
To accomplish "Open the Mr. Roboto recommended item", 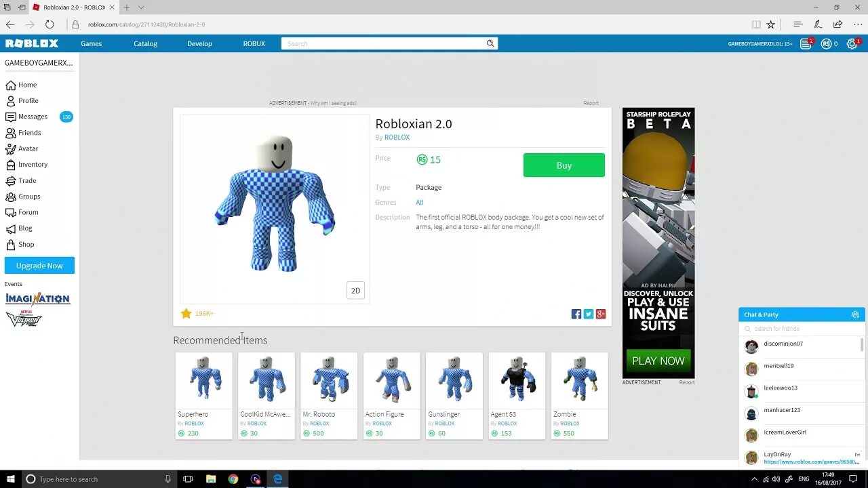I will point(329,396).
